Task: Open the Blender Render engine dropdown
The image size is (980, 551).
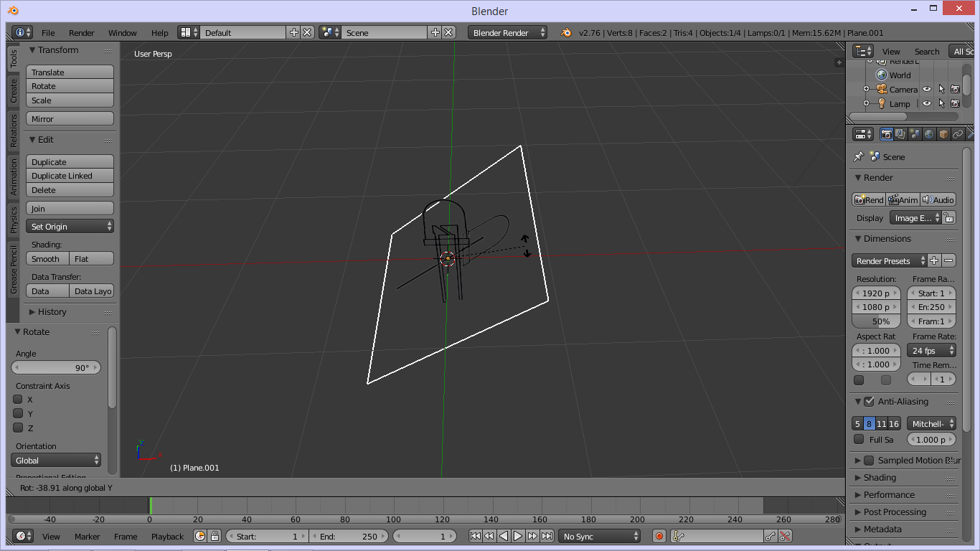Action: pos(508,32)
